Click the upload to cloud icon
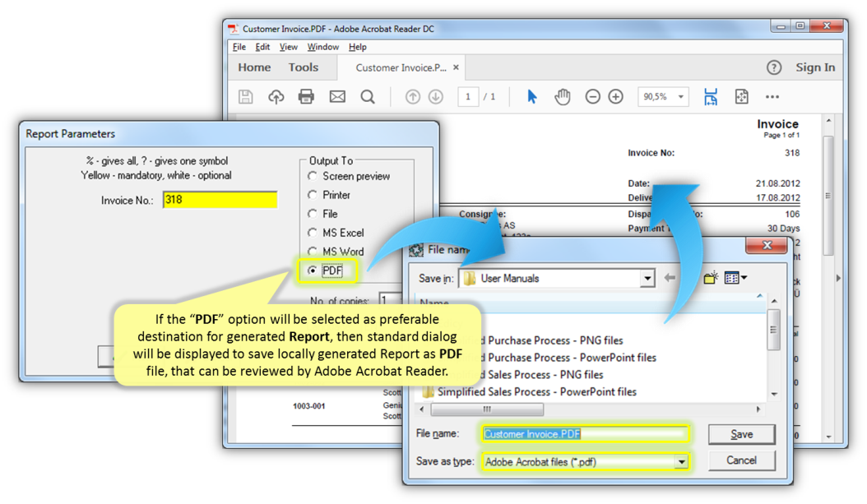This screenshot has height=504, width=867. 276,97
